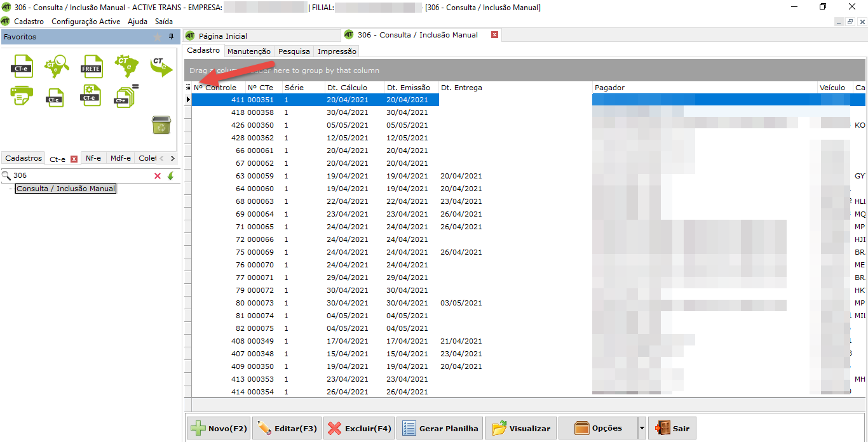The width and height of the screenshot is (868, 442).
Task: Open the green printer favorite icon
Action: (22, 96)
